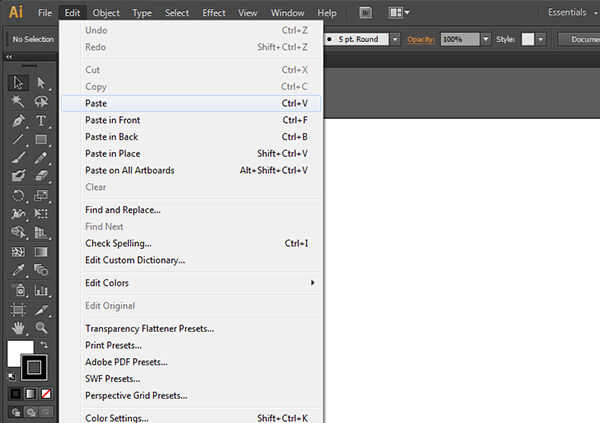Choose Check Spelling from menu
Viewport: 600px width, 423px height.
click(191, 243)
